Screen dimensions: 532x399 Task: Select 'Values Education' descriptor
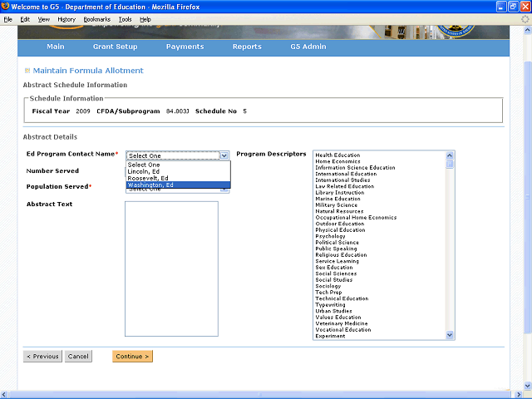click(x=338, y=317)
